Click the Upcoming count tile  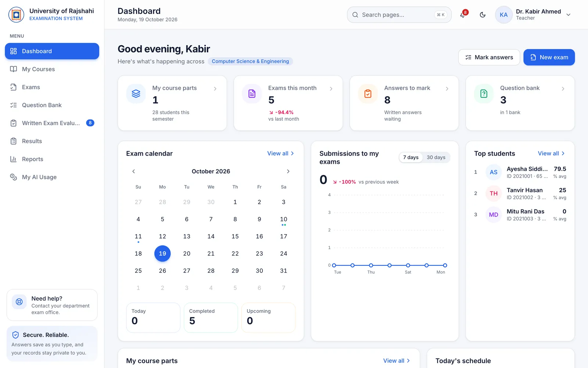(x=268, y=318)
